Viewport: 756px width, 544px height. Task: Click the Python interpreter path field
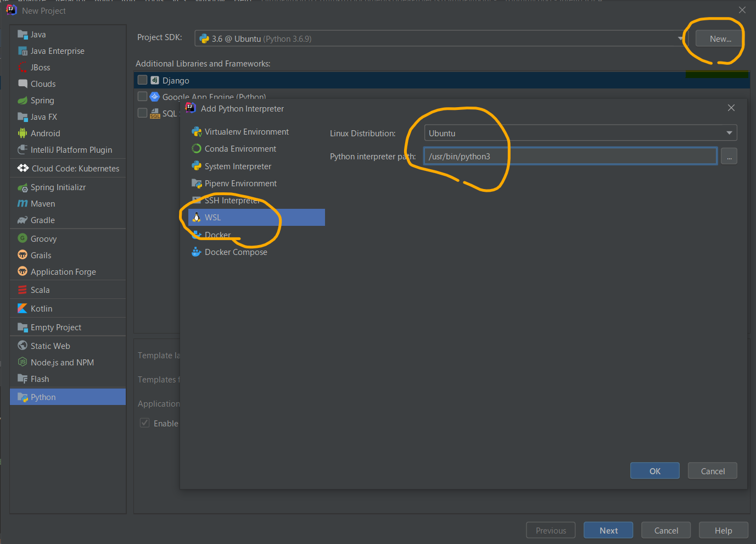pos(570,157)
